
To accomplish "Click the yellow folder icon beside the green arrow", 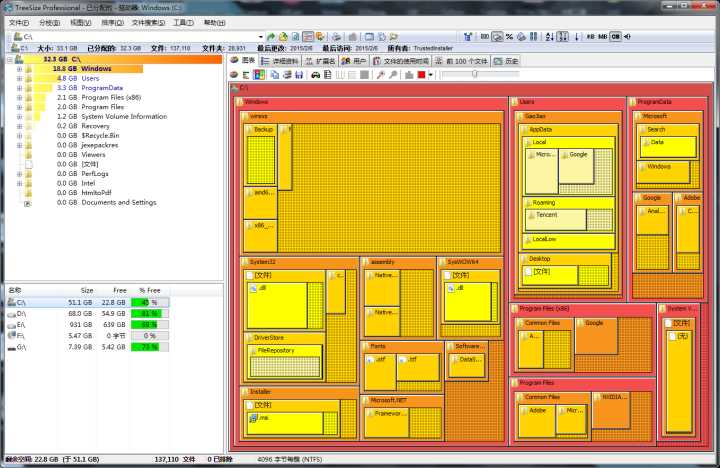I will (x=283, y=37).
